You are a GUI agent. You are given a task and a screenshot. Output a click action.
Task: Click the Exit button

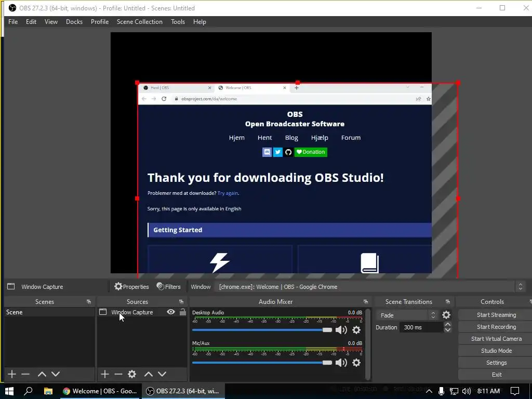click(x=496, y=375)
